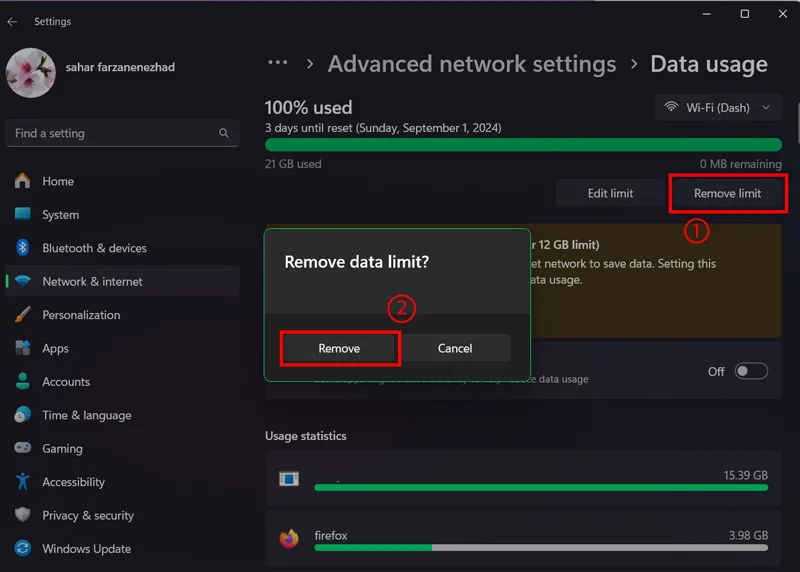The image size is (800, 572).
Task: Confirm with the Remove button in the dialog
Action: tap(339, 348)
